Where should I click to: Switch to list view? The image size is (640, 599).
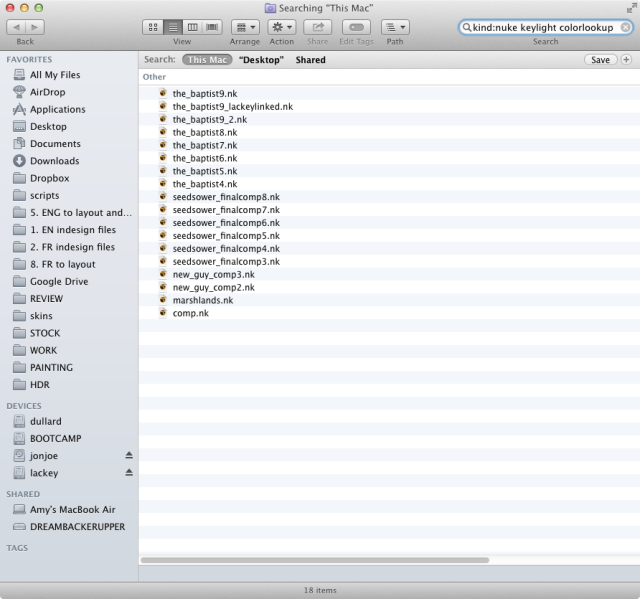click(173, 27)
